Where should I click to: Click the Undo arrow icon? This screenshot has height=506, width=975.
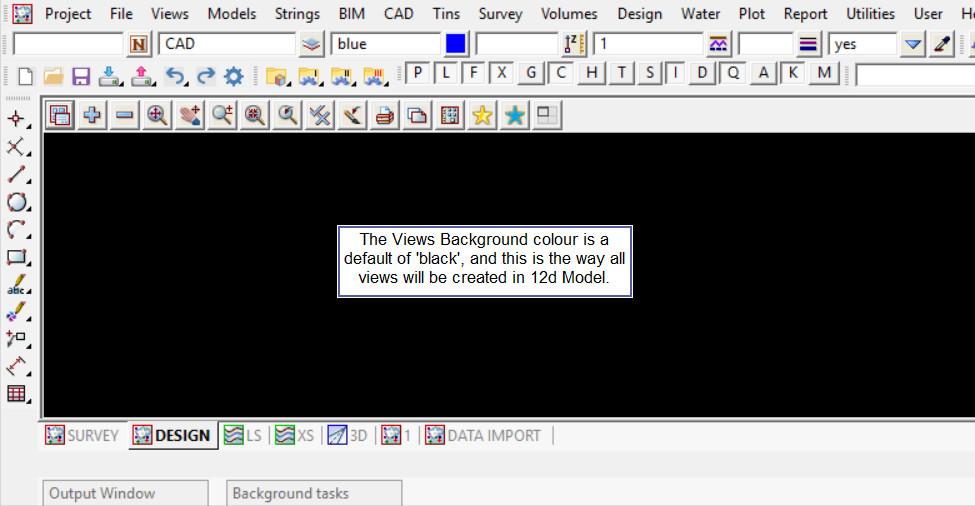(175, 75)
